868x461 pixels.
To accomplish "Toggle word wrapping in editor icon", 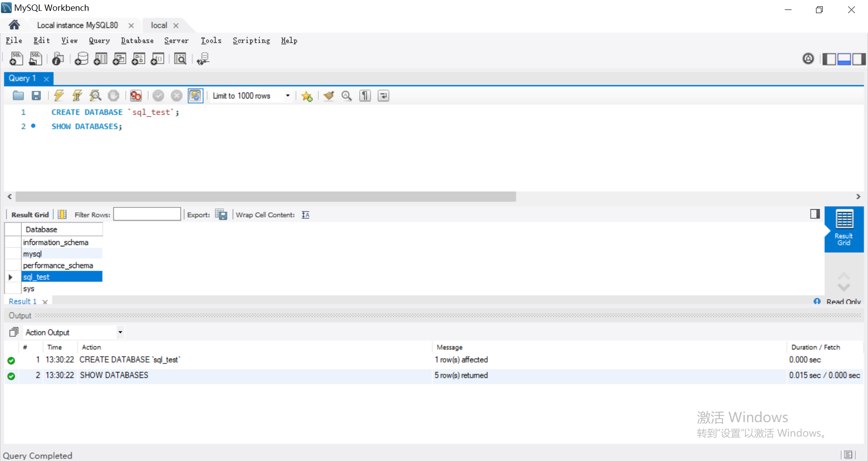I will point(383,96).
